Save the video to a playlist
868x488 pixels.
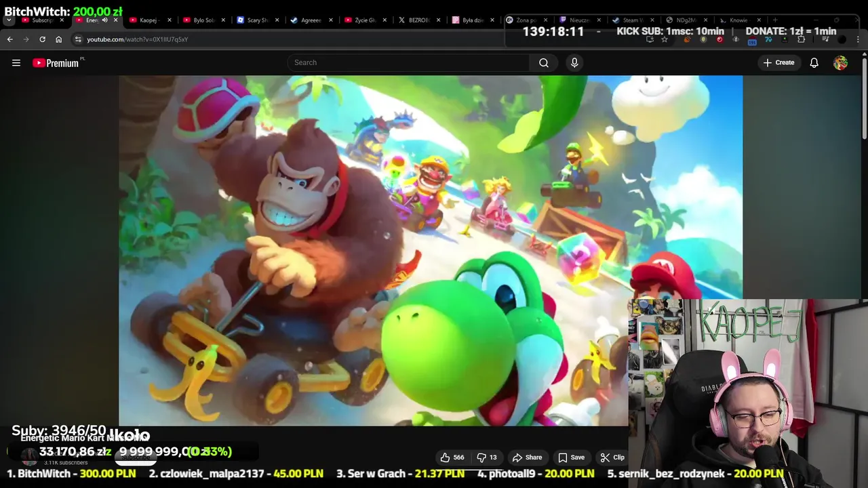click(571, 457)
